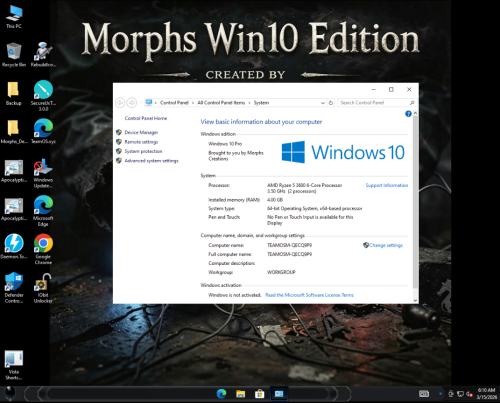Expand the address bar history dropdown
Screen dimensions: 500x403
pyautogui.click(x=322, y=103)
